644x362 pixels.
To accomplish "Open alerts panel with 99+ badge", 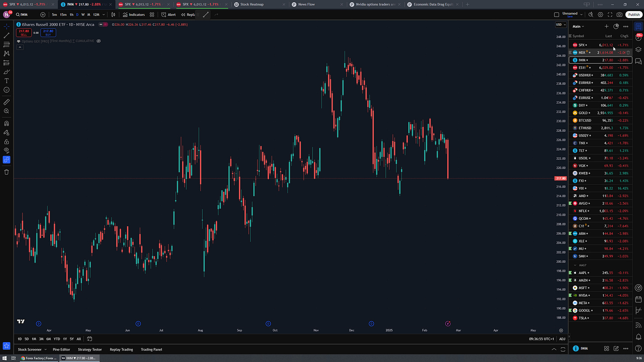I will click(x=638, y=38).
